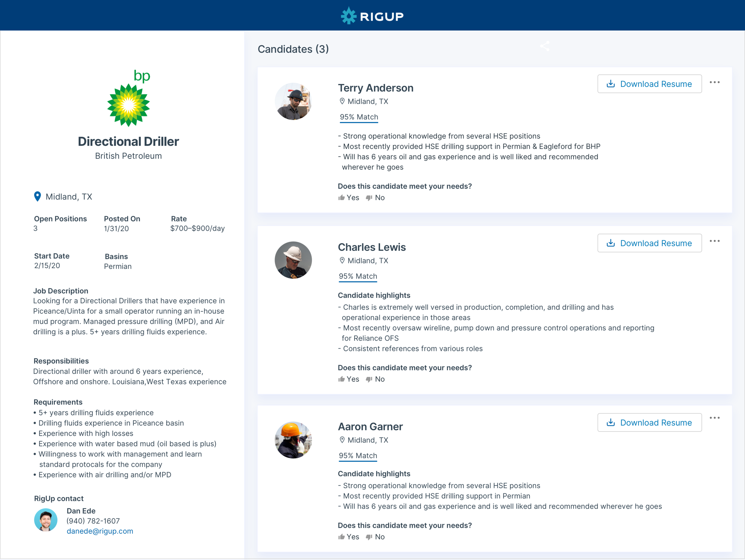Download Aaron Garner's resume
Screen dimensions: 745x560
tap(650, 423)
